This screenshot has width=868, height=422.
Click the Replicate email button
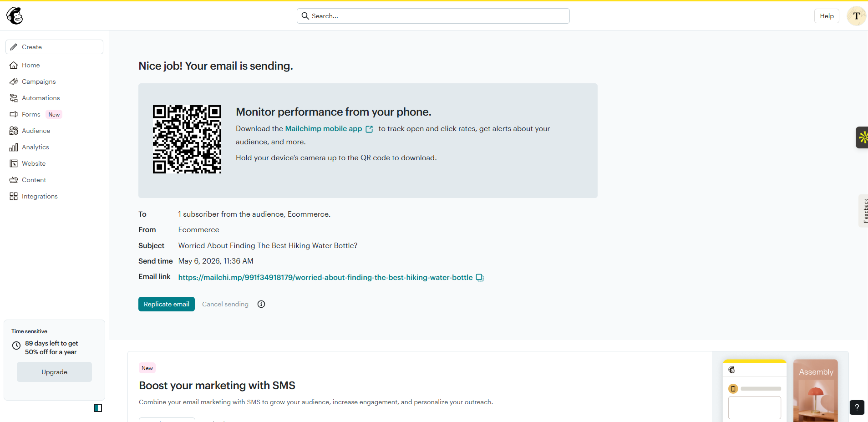click(167, 304)
